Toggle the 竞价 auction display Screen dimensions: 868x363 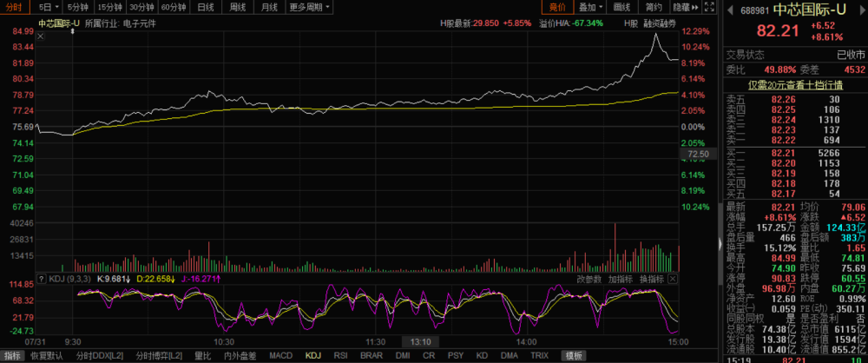[x=557, y=7]
